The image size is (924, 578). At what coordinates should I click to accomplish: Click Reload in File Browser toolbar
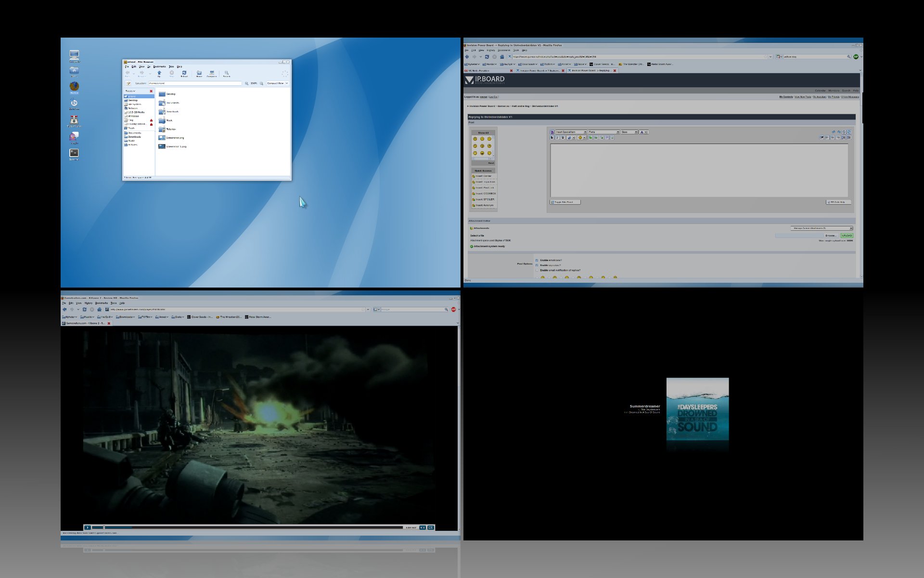tap(184, 74)
